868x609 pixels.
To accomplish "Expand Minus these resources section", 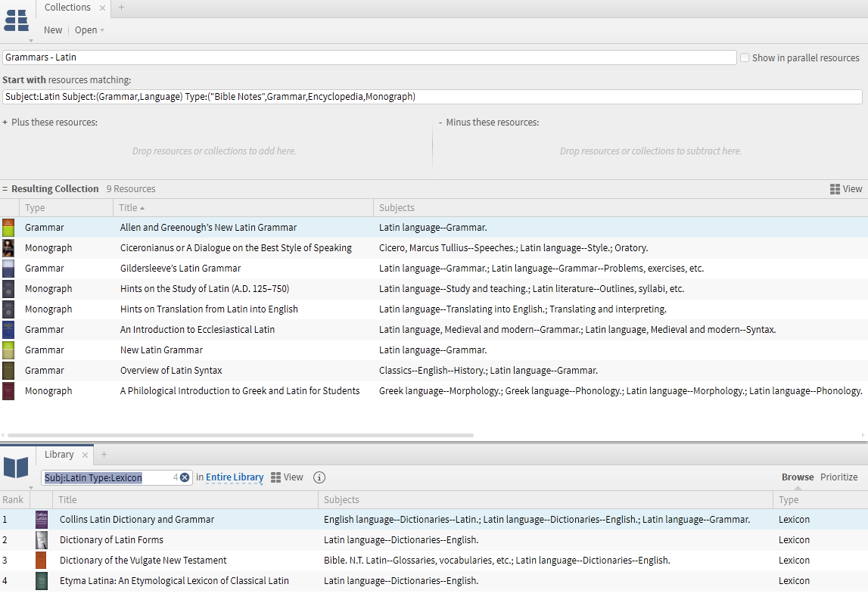I will [x=440, y=123].
